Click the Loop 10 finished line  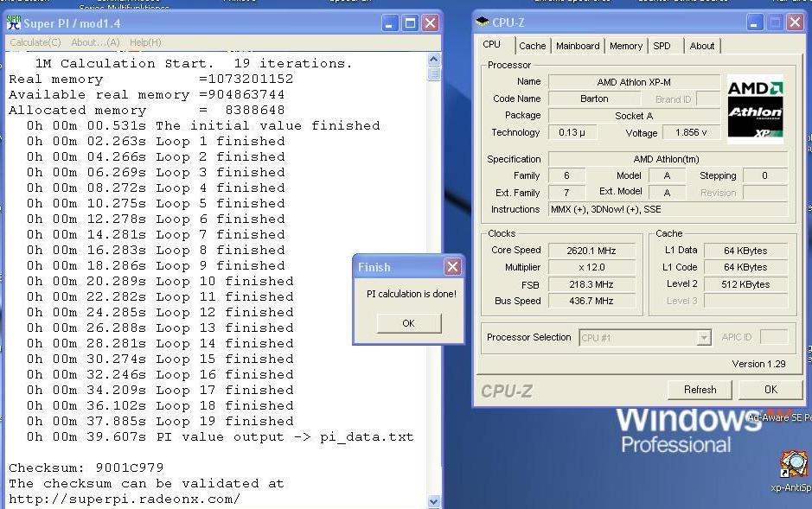(160, 282)
